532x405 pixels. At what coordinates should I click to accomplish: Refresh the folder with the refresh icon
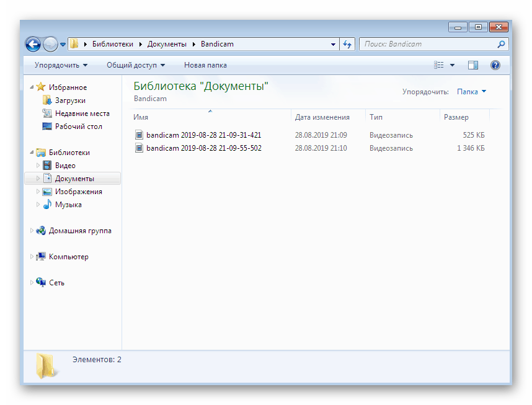[x=347, y=44]
